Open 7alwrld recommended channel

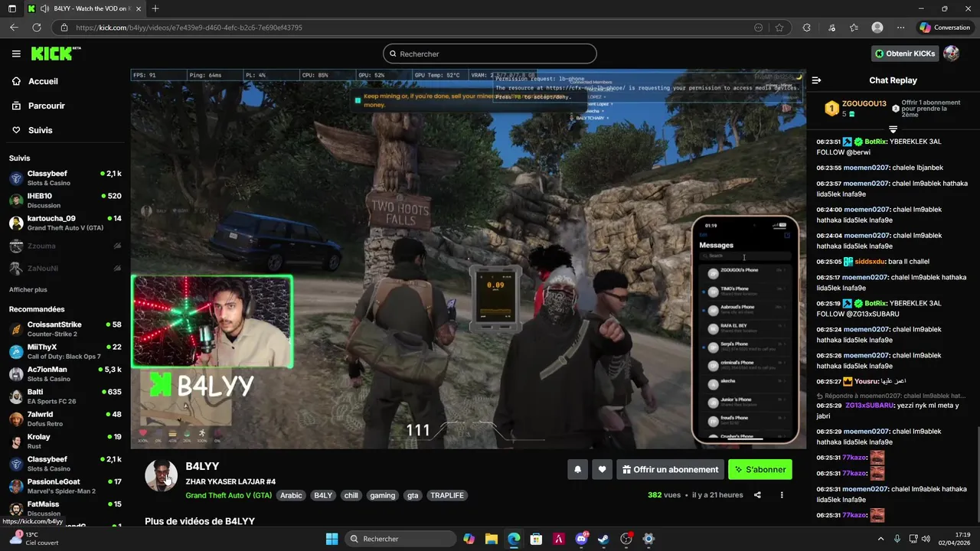pyautogui.click(x=65, y=419)
